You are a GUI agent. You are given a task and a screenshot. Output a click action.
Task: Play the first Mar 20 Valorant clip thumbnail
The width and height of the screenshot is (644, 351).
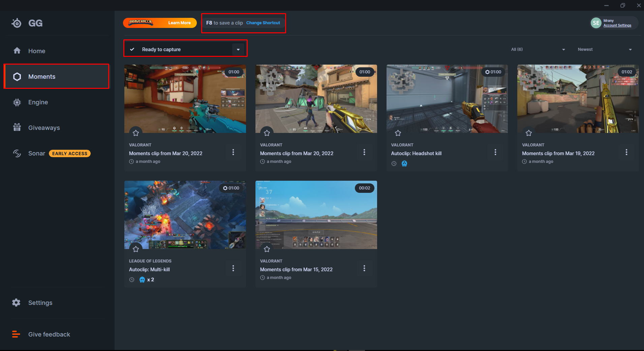(185, 99)
